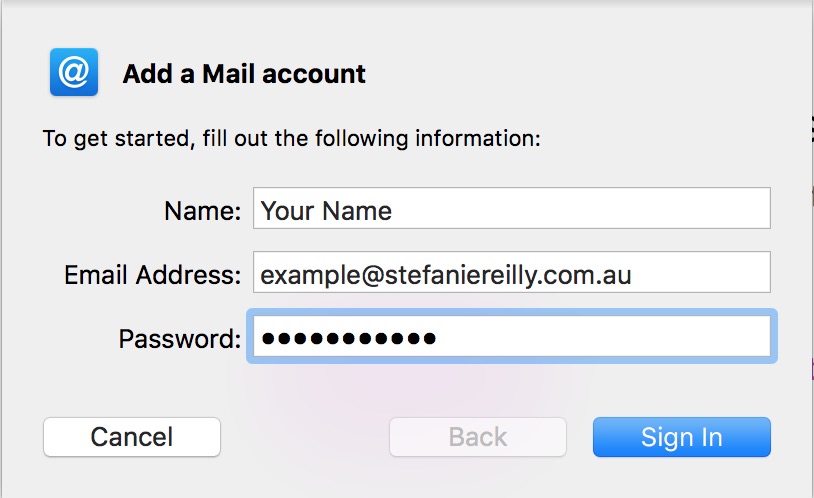Click the blank space after the password dots
The width and height of the screenshot is (814, 498).
pos(602,337)
